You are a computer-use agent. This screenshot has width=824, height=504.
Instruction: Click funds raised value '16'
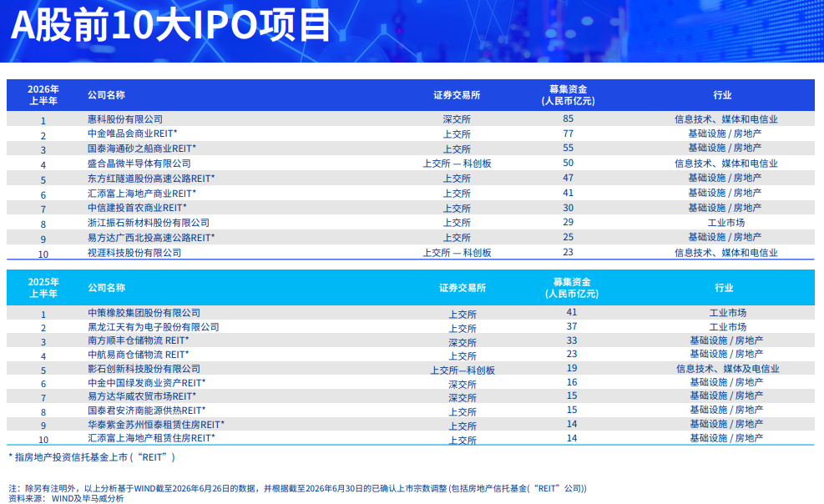tap(572, 382)
